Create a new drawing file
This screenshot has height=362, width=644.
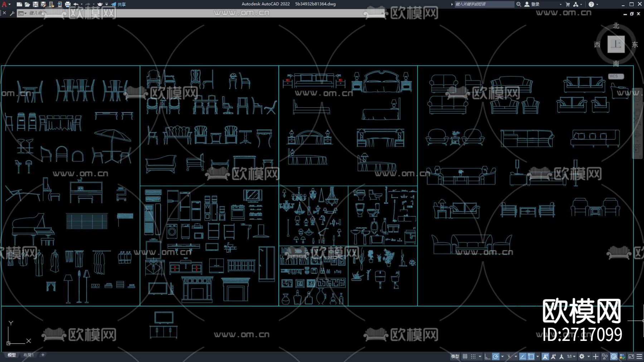click(x=19, y=4)
